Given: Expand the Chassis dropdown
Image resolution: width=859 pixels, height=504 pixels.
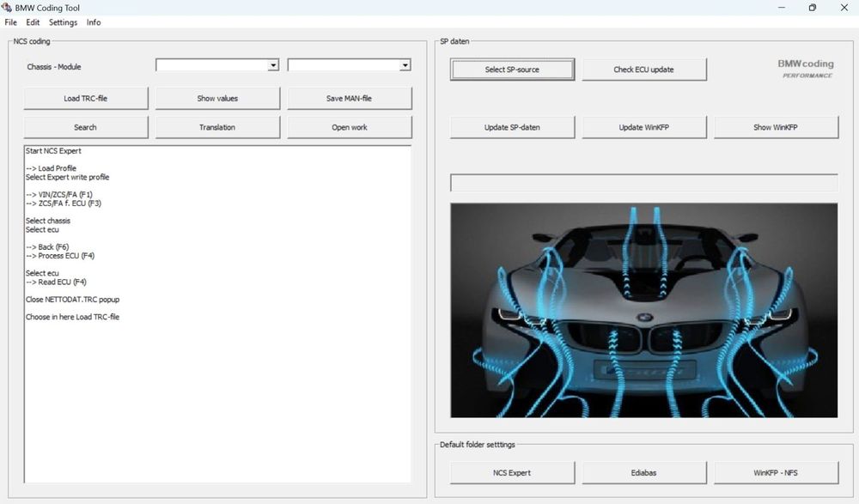Looking at the screenshot, I should (x=273, y=65).
